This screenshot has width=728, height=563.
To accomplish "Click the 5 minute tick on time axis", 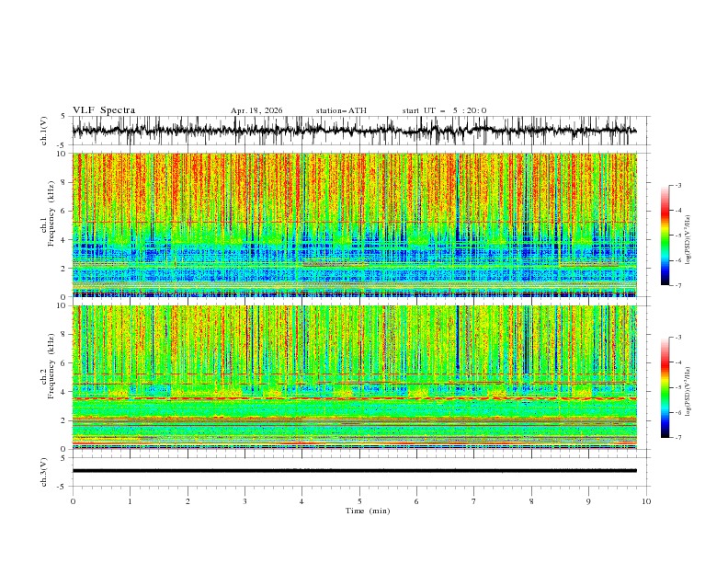I will pos(359,501).
